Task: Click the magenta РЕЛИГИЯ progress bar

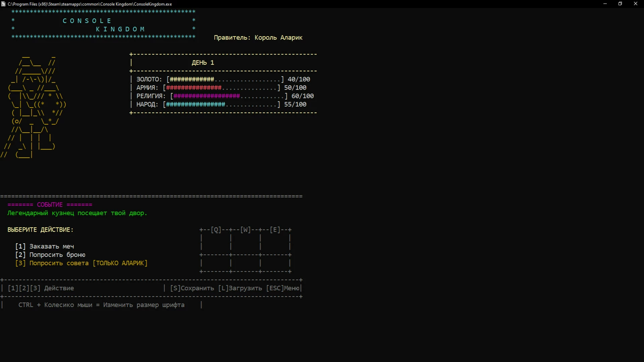Action: pos(229,96)
